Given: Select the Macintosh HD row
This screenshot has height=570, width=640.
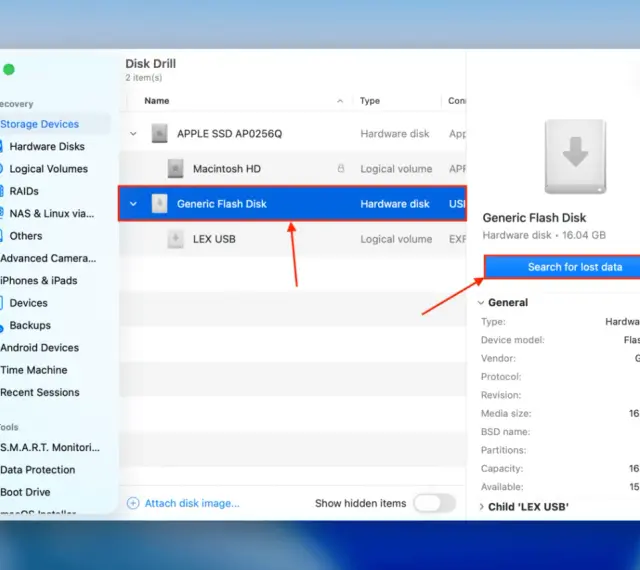Looking at the screenshot, I should click(x=293, y=169).
